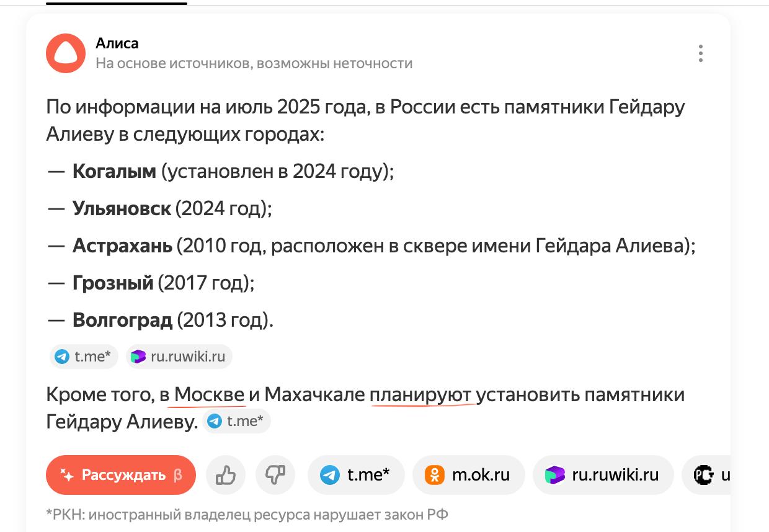Open the ru.ruwiki.ru button in the bottom row
The width and height of the screenshot is (769, 532).
coord(603,475)
